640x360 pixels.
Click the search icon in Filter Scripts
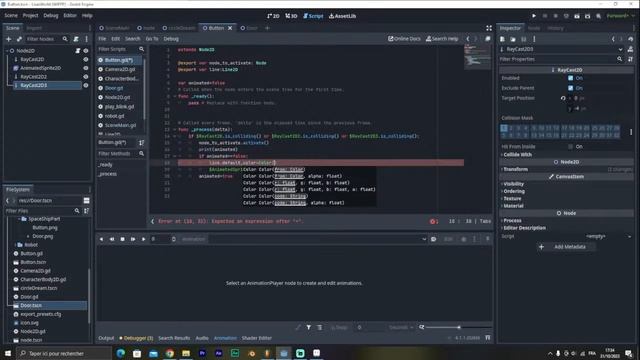click(141, 49)
